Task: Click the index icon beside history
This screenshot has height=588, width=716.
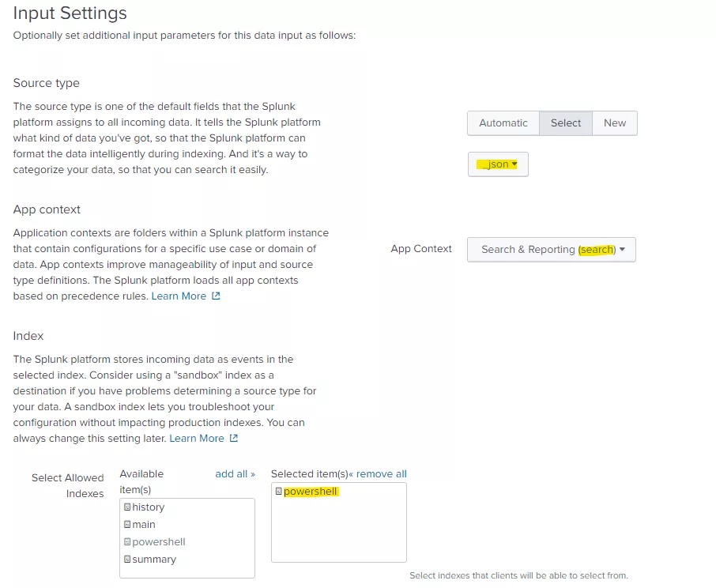Action: tap(127, 507)
